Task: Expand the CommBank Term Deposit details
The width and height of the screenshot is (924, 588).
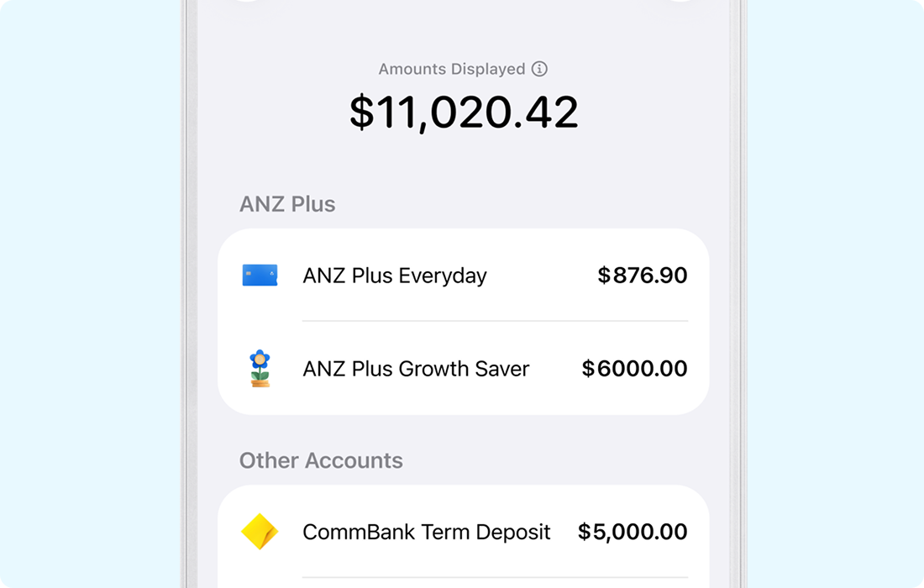Action: click(462, 531)
